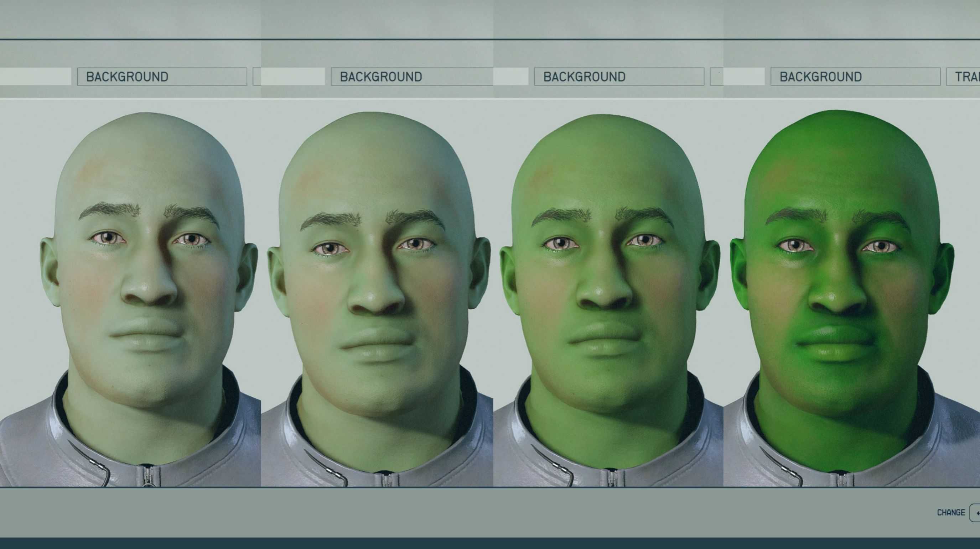Click cut-off tab right of third BACKGROUND

click(716, 77)
